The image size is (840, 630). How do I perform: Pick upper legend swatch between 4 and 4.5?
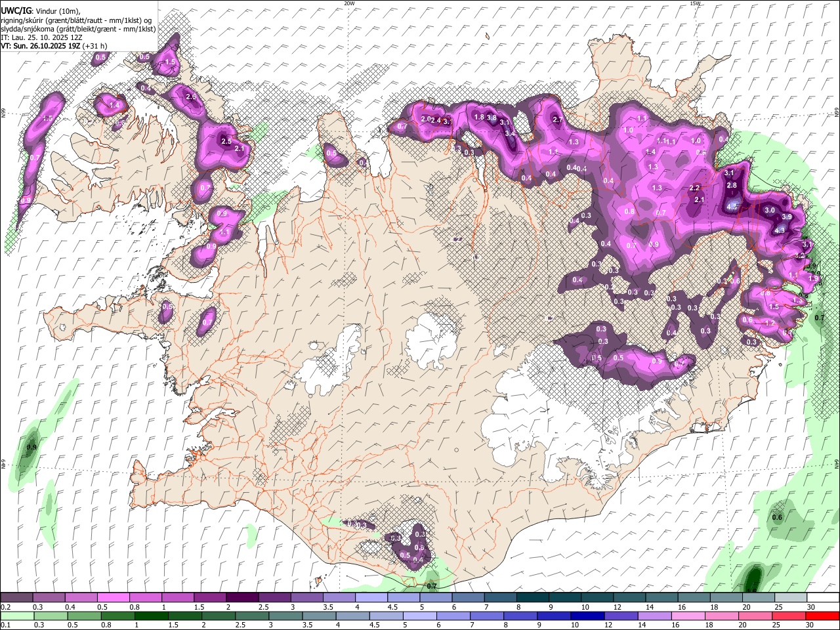(x=370, y=598)
